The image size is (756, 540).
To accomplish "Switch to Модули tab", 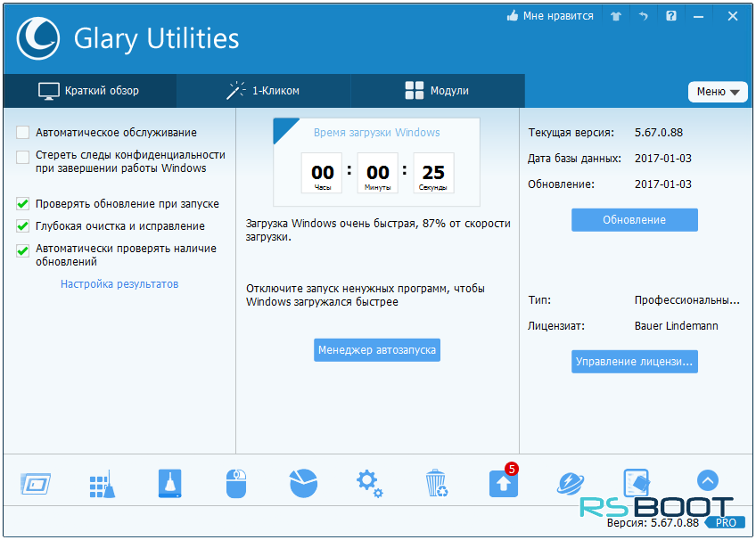I will click(x=438, y=91).
